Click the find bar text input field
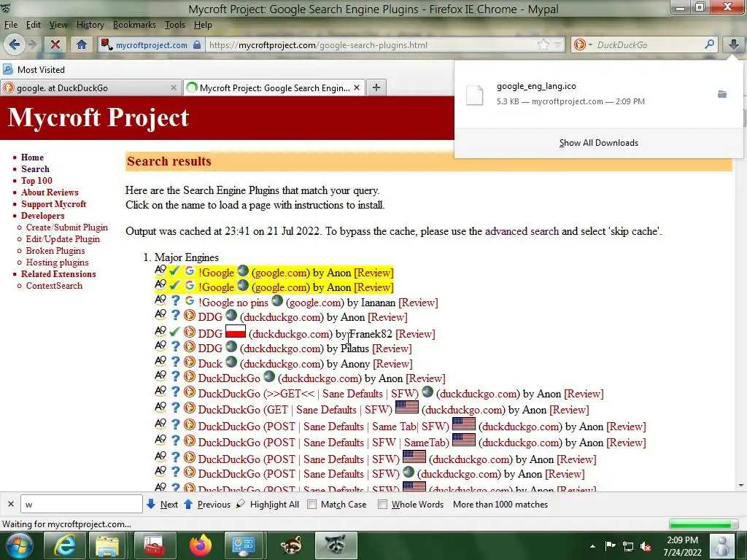747x560 pixels. [82, 505]
